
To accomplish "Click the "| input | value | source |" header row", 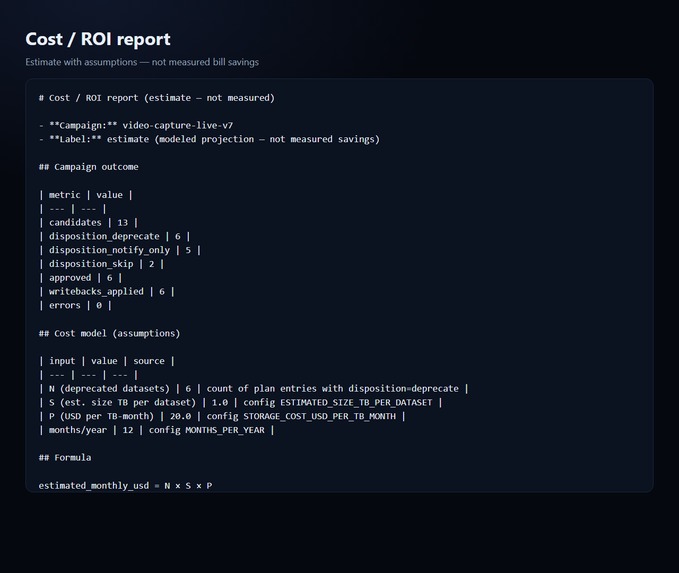I will click(x=107, y=361).
